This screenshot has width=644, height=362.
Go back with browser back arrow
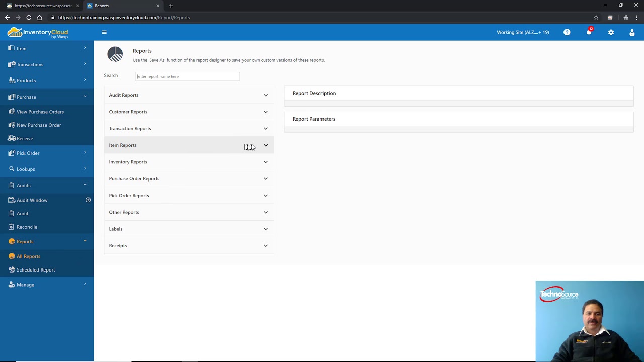(7, 17)
